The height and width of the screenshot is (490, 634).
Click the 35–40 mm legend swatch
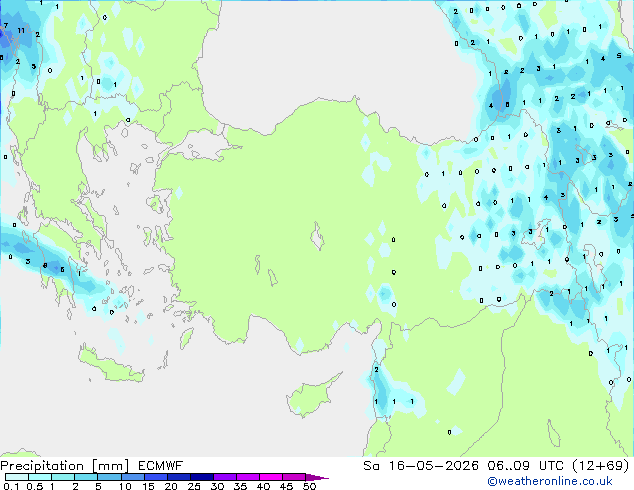tap(247, 477)
